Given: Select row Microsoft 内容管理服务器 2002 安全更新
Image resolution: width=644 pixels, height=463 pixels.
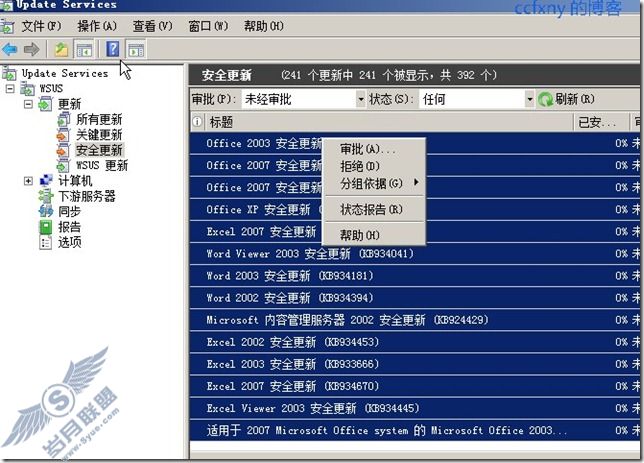Looking at the screenshot, I should (415, 320).
